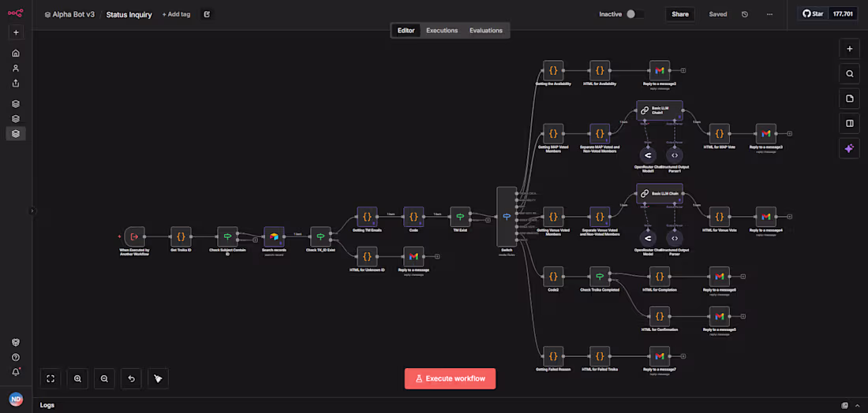Click the fit-to-view zoom button
The image size is (868, 413).
pyautogui.click(x=51, y=379)
